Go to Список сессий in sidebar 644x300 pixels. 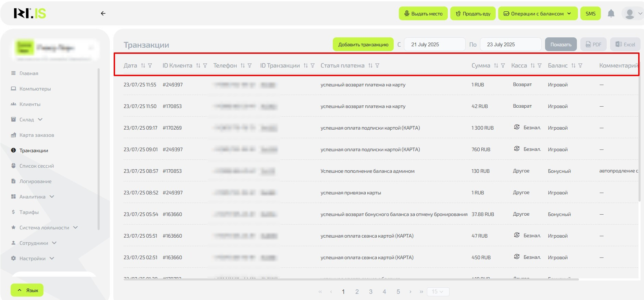tap(37, 166)
